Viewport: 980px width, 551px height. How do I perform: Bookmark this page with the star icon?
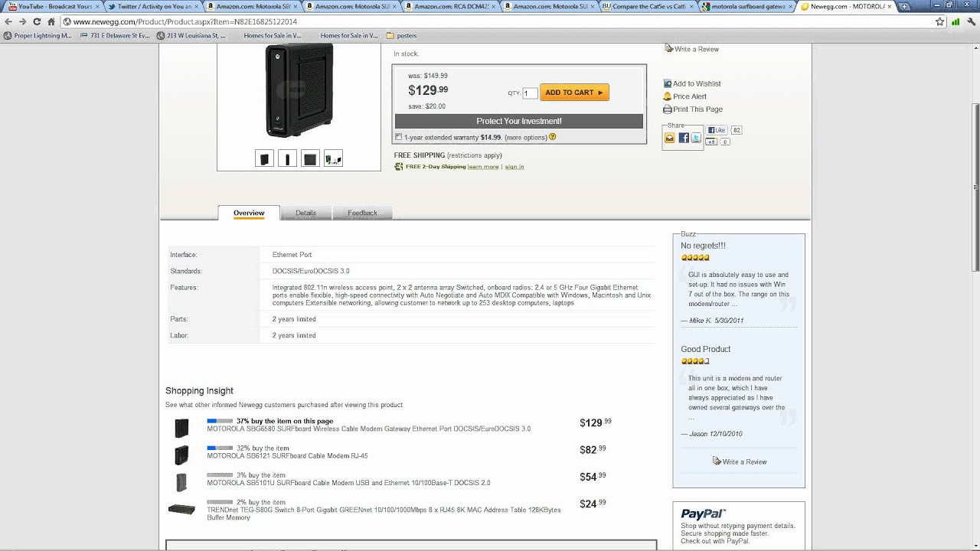pos(939,21)
